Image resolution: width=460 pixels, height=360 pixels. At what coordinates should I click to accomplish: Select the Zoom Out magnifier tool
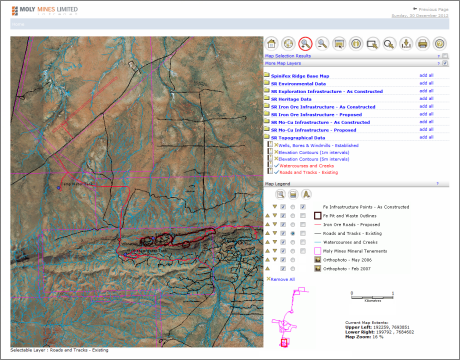pyautogui.click(x=322, y=44)
